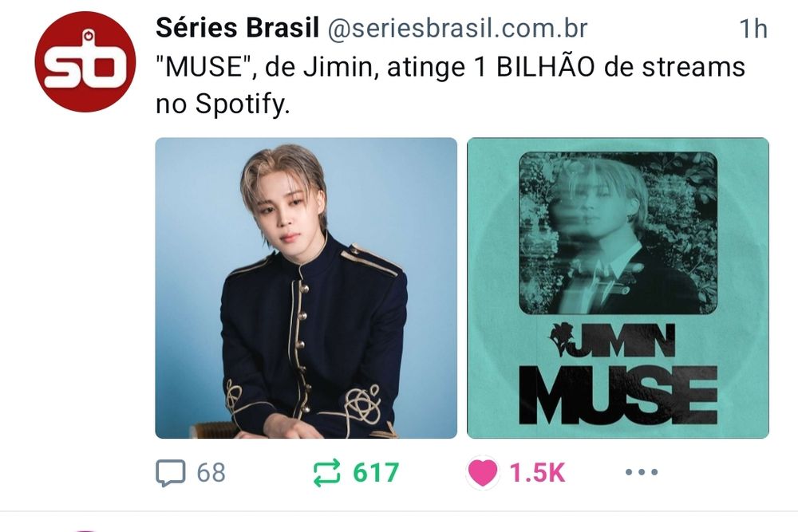Tap the reply speech bubble icon
Image resolution: width=798 pixels, height=532 pixels.
click(170, 472)
